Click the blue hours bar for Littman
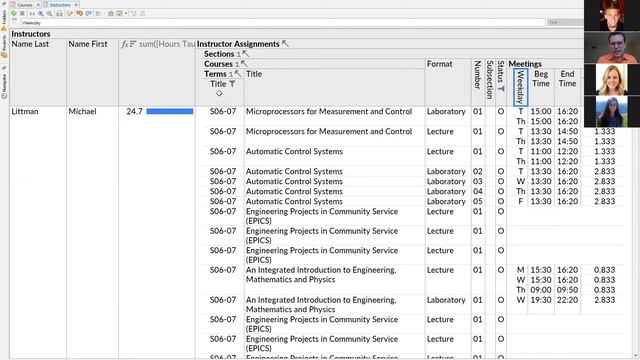 click(x=170, y=111)
